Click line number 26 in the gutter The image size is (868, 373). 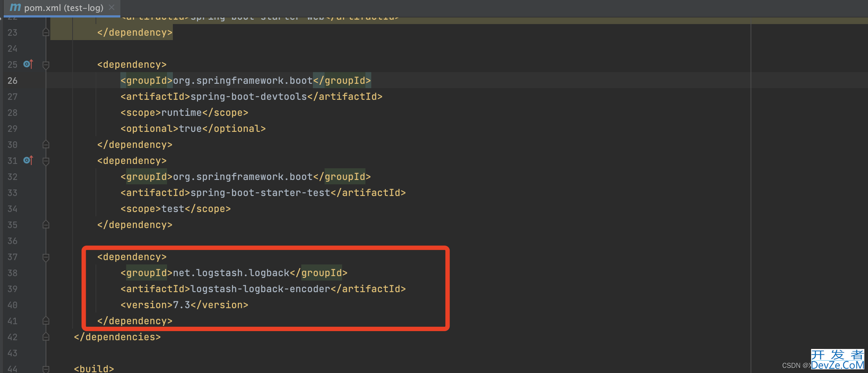point(12,81)
